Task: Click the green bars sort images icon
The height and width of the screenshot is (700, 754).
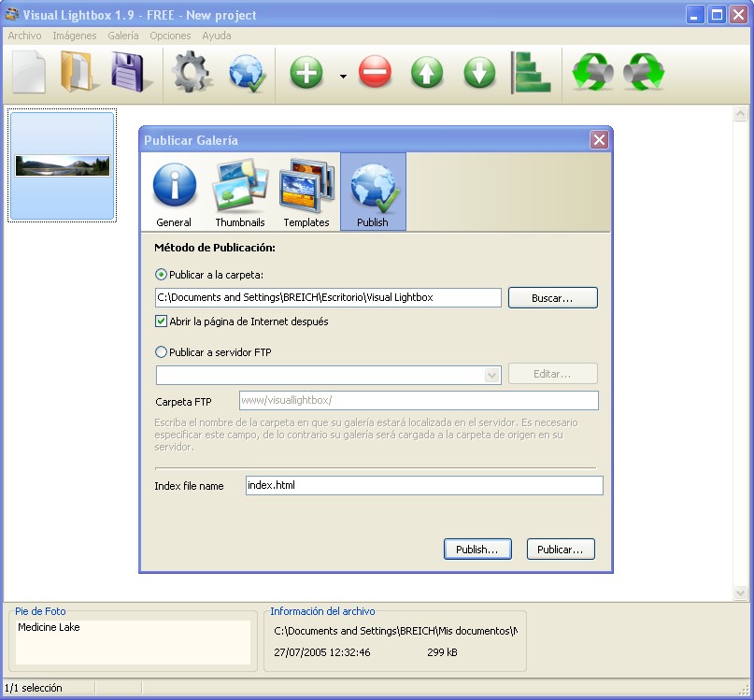Action: 531,73
